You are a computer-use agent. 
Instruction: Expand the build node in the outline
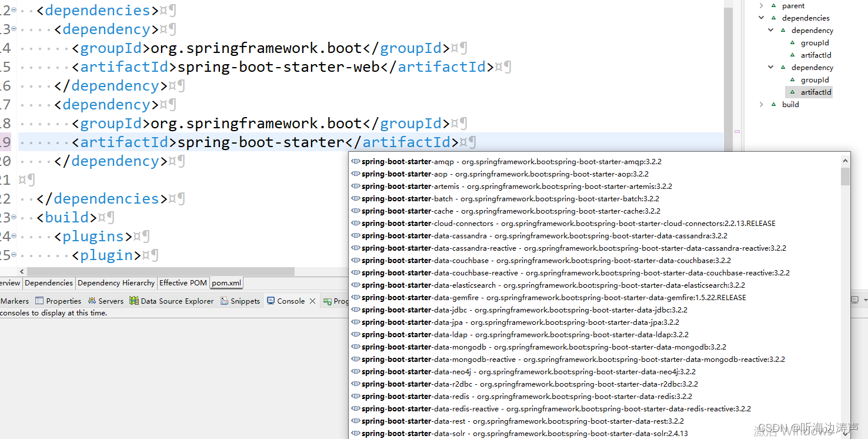coord(762,104)
